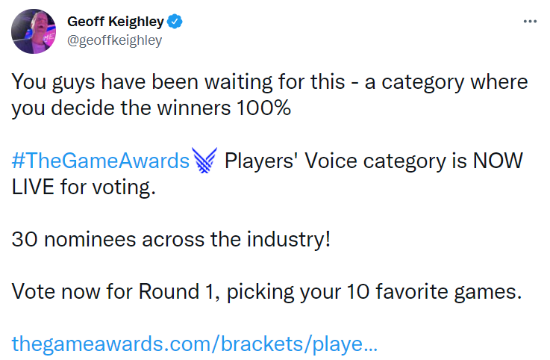Viewport: 550px width, 360px height.
Task: Select the "You guys have been waiting" line
Action: click(x=270, y=82)
